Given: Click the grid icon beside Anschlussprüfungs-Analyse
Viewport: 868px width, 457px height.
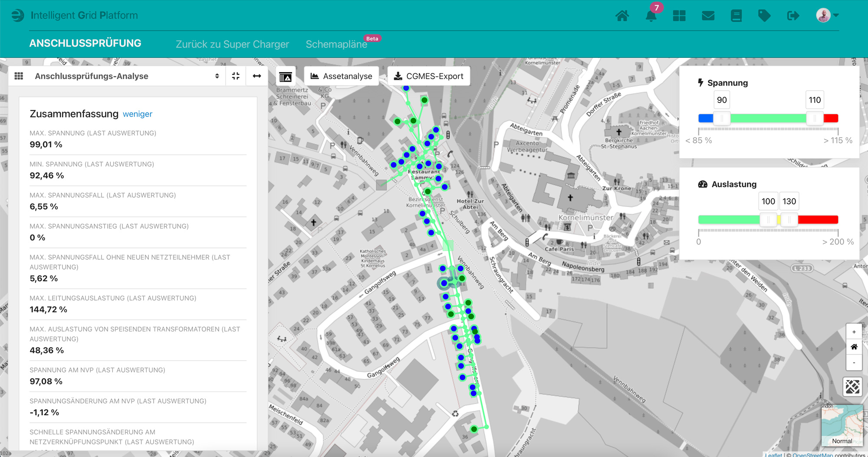Looking at the screenshot, I should pos(19,76).
